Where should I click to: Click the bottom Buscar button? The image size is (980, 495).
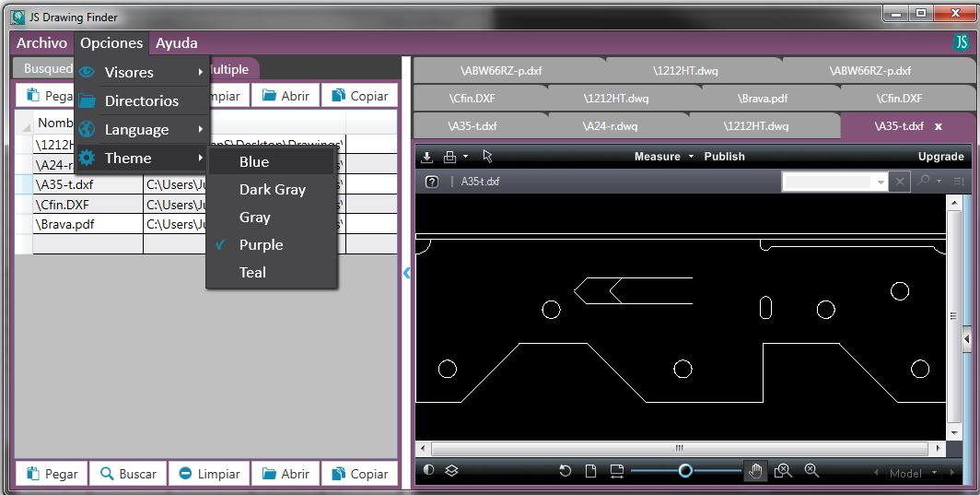coord(129,474)
